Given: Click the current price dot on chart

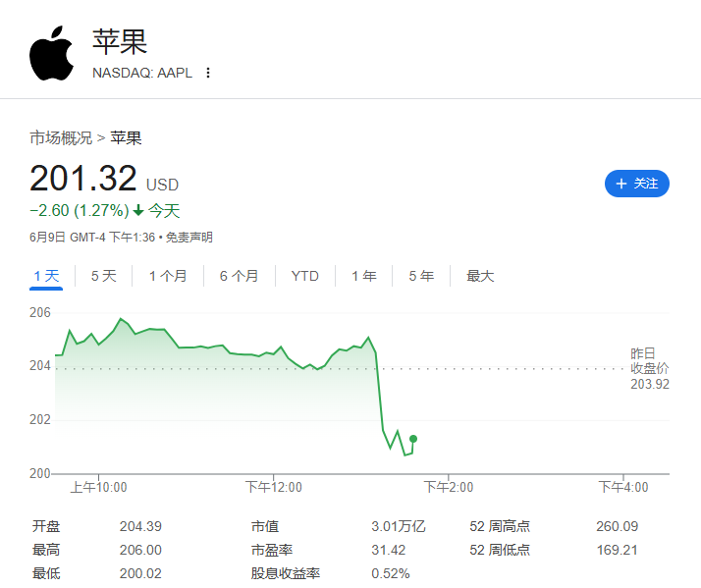Looking at the screenshot, I should tap(413, 439).
